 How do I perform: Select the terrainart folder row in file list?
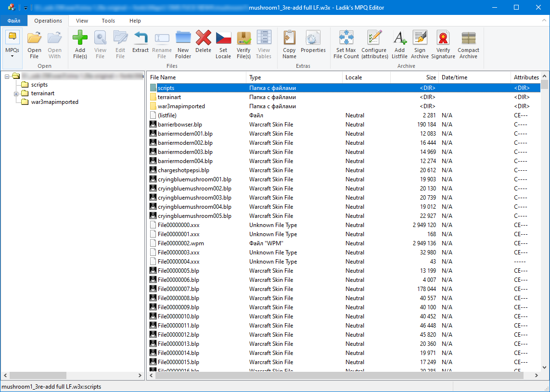(344, 97)
